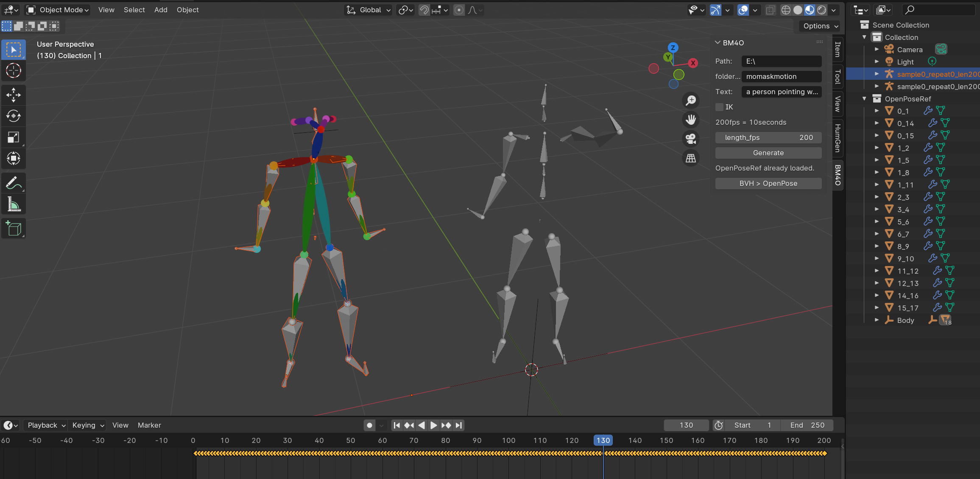Toggle proportional editing in header
The image size is (980, 479).
[459, 10]
